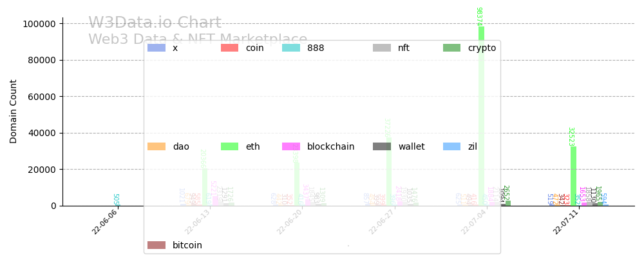Click the bitcoin legend color swatch
This screenshot has height=258, width=644.
(x=156, y=245)
